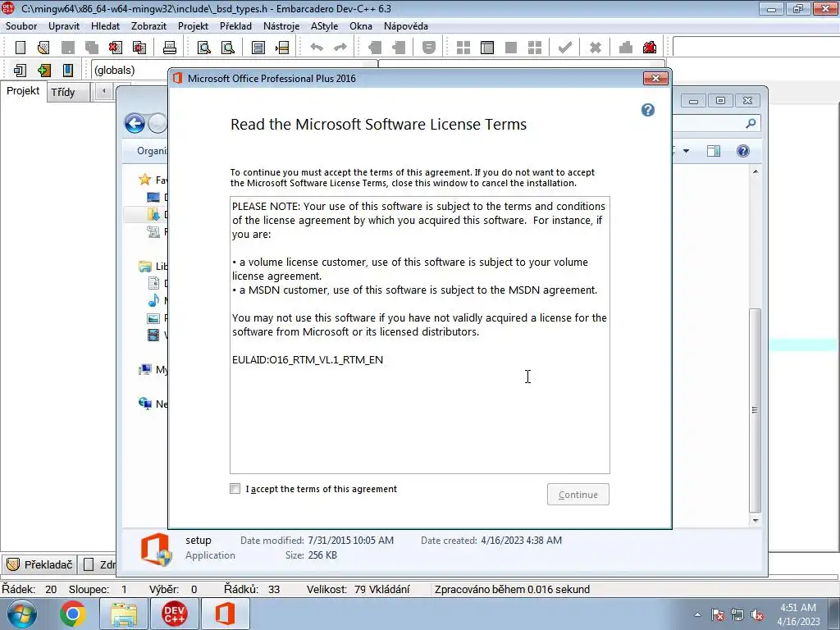
Task: Click the Print icon in Dev-C++ toolbar
Action: click(170, 48)
